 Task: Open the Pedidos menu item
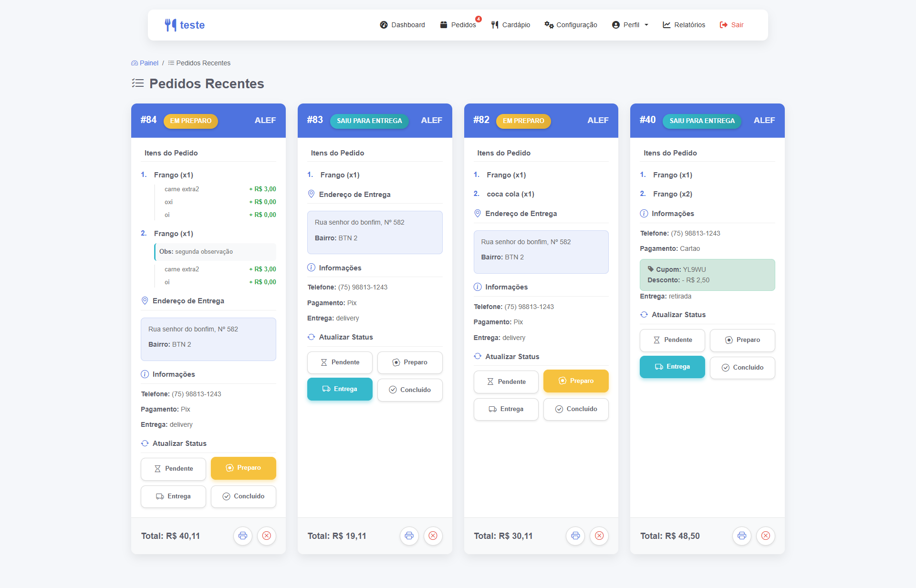click(458, 25)
